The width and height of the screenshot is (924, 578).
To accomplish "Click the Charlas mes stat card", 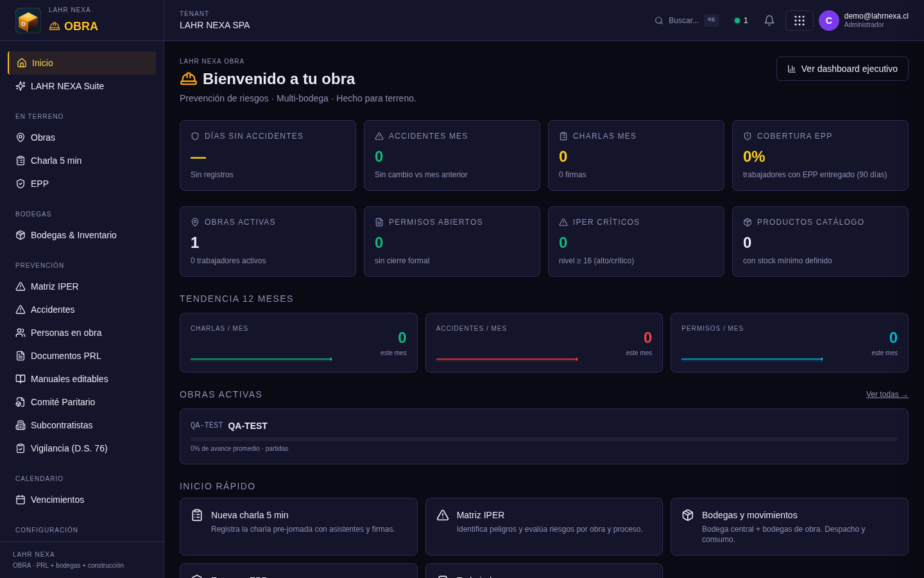I will 636,155.
